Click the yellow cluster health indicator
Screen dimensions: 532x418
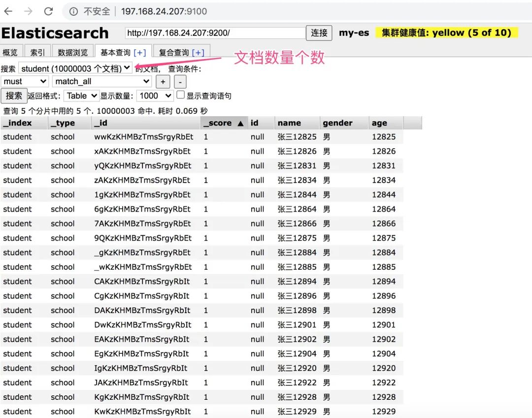click(446, 33)
